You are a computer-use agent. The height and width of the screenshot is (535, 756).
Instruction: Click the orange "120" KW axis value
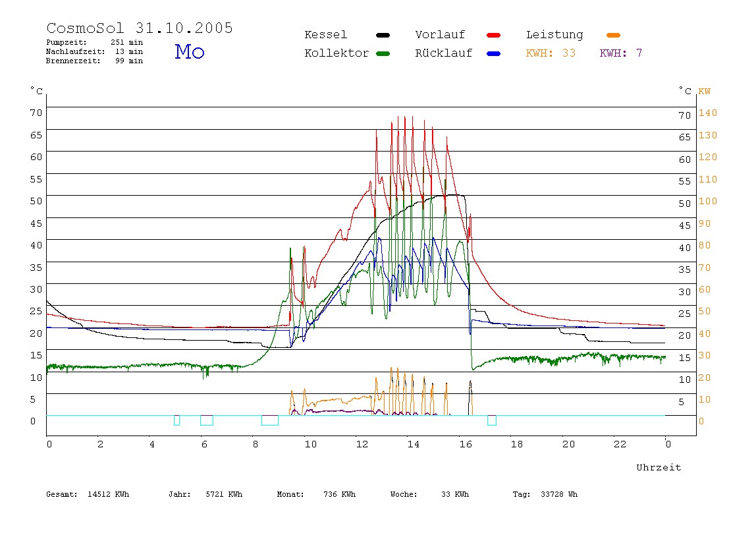point(708,157)
